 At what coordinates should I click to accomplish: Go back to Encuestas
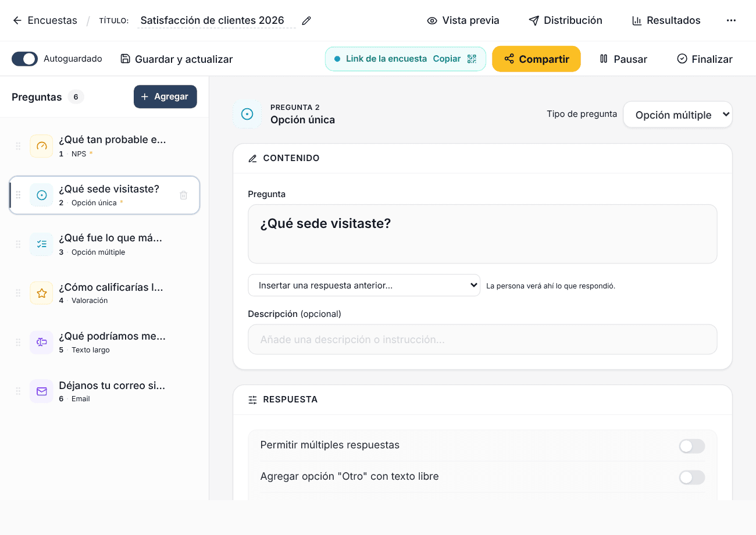(45, 20)
